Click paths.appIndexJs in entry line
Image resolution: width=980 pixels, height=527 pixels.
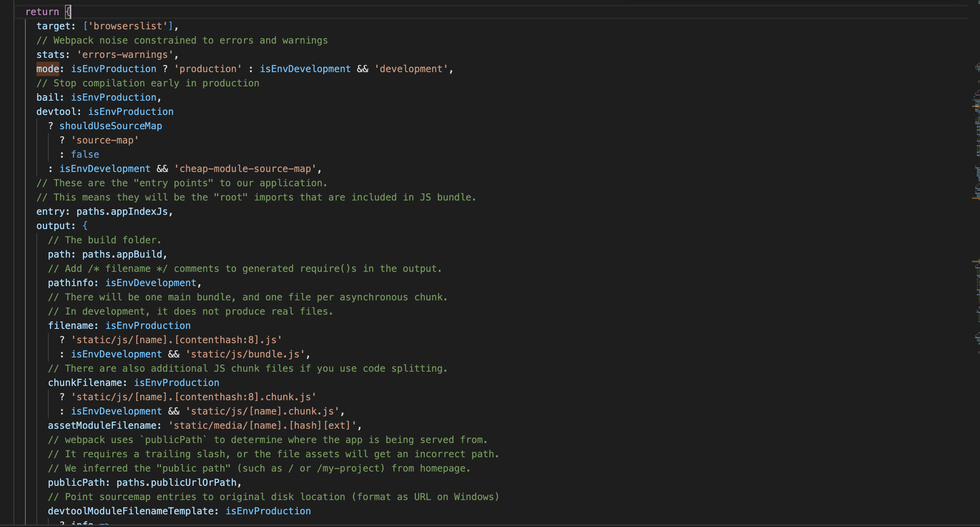[122, 212]
